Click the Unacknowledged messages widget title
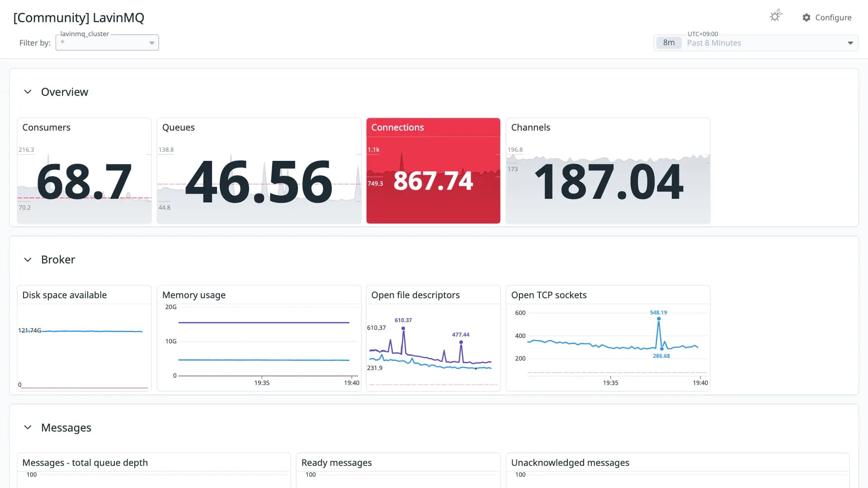868x488 pixels. [570, 463]
